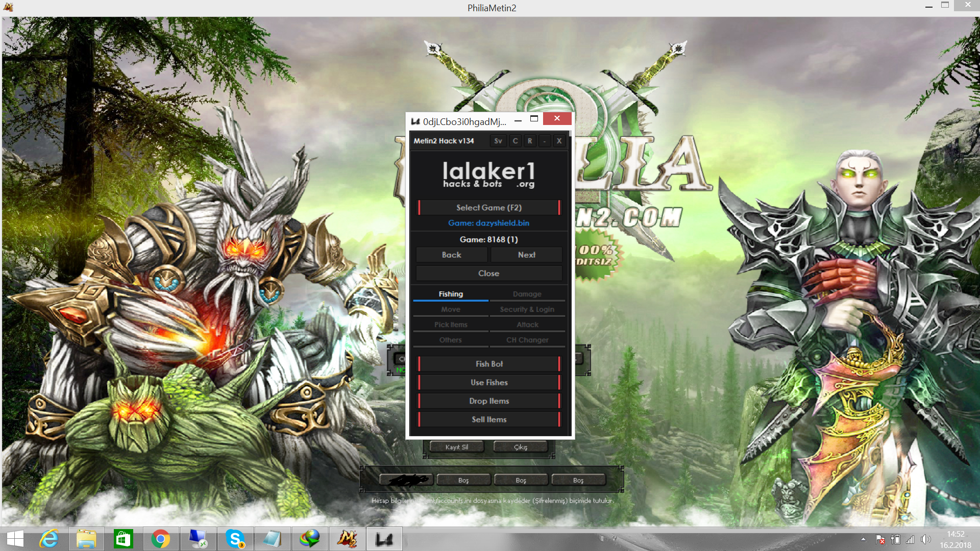Open the Move tab

(x=451, y=310)
